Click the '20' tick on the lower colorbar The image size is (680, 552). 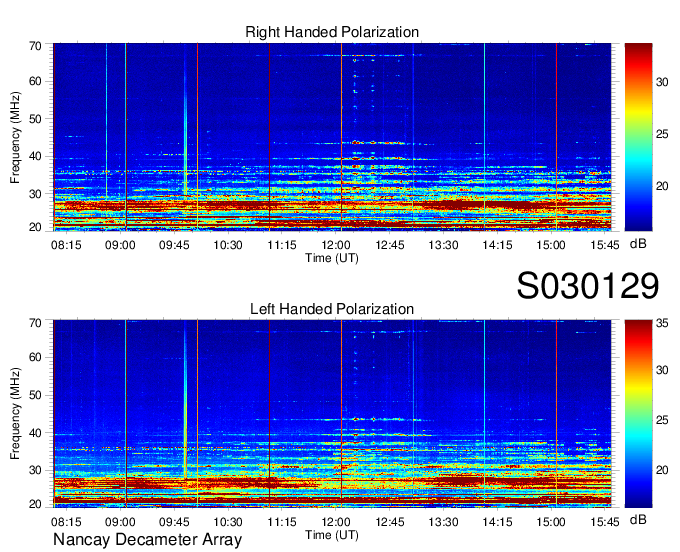click(x=662, y=470)
